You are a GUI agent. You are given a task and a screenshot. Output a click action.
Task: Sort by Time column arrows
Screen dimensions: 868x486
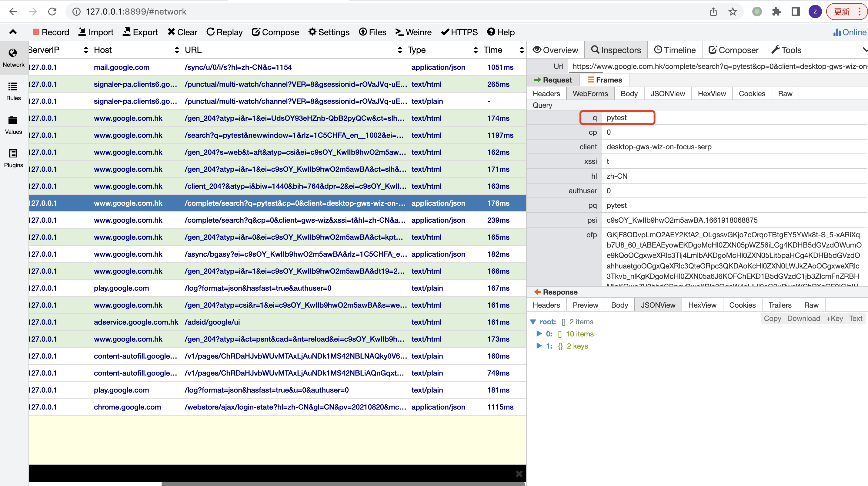point(522,50)
